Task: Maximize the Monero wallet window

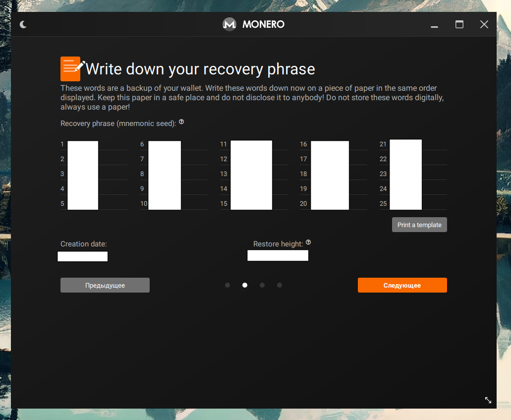Action: point(459,24)
